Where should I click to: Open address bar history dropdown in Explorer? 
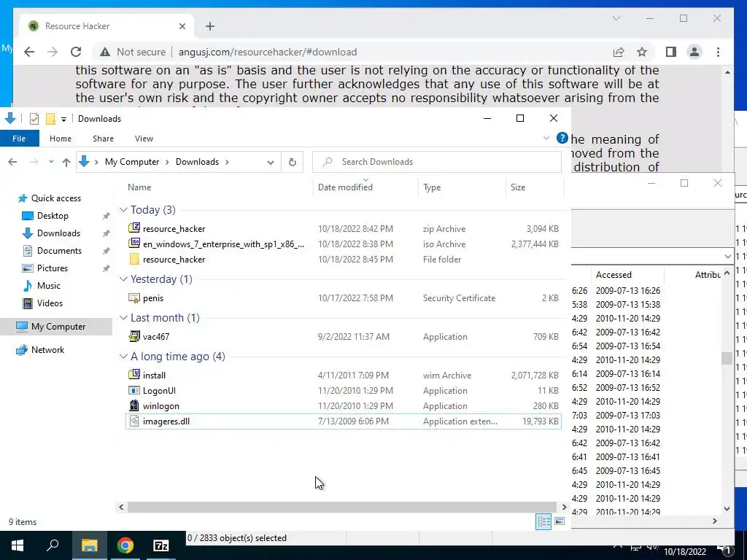pyautogui.click(x=271, y=163)
